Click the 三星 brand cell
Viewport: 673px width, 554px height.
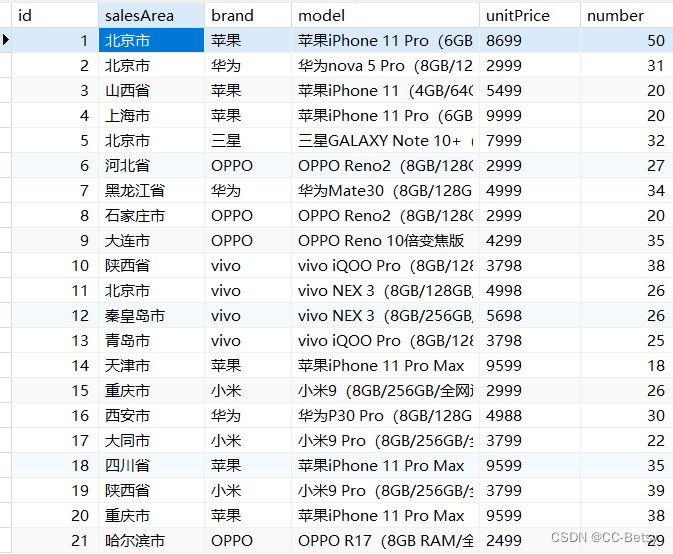click(x=248, y=140)
